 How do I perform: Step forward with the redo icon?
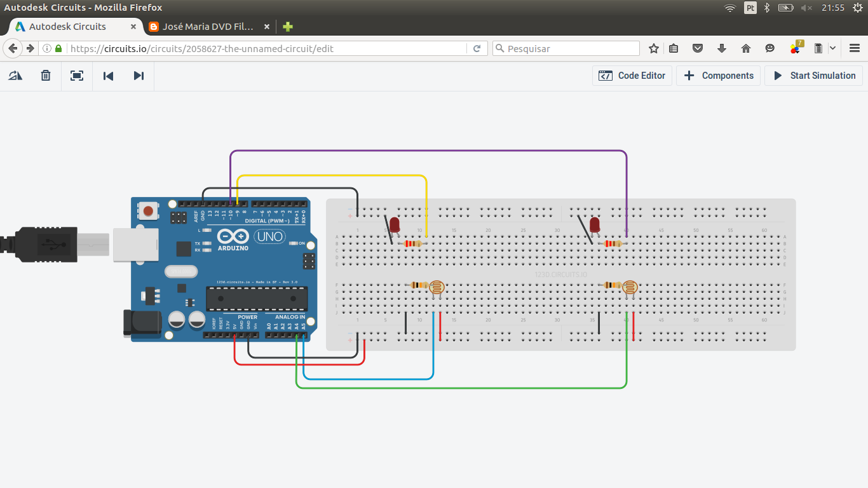pos(139,76)
